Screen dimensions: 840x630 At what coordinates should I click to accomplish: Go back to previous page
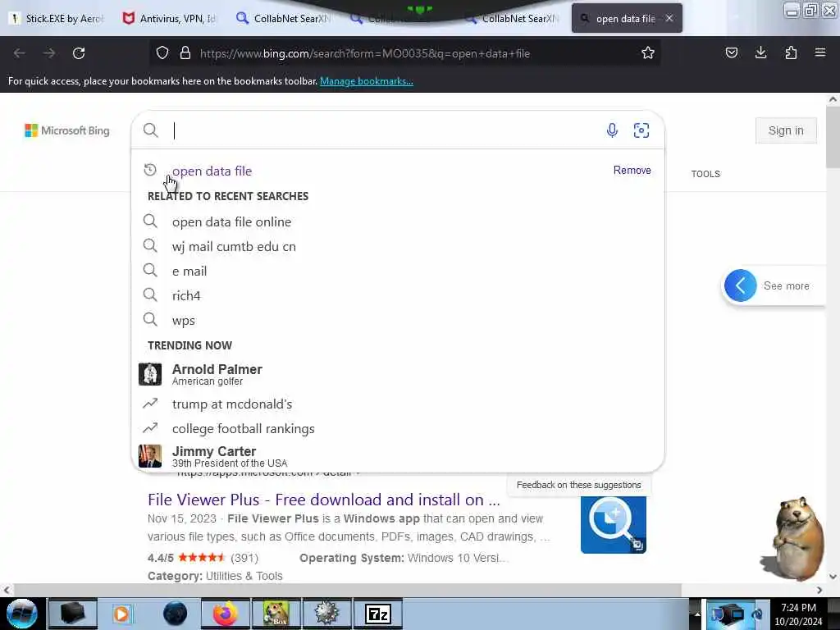20,53
